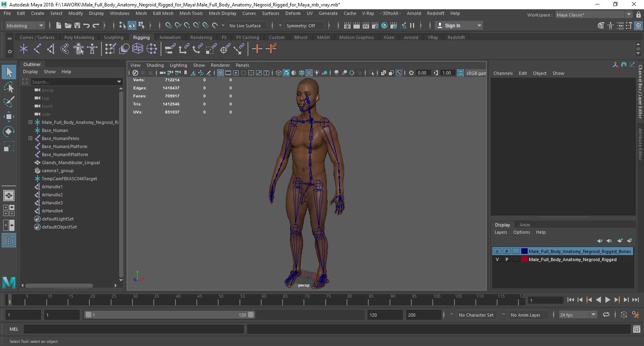Open Layers menu in layer editor

pyautogui.click(x=501, y=232)
